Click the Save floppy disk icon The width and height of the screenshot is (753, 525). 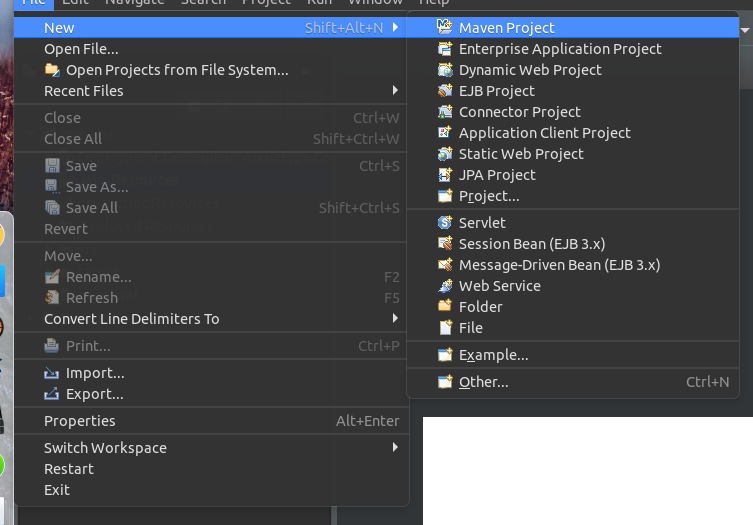52,165
